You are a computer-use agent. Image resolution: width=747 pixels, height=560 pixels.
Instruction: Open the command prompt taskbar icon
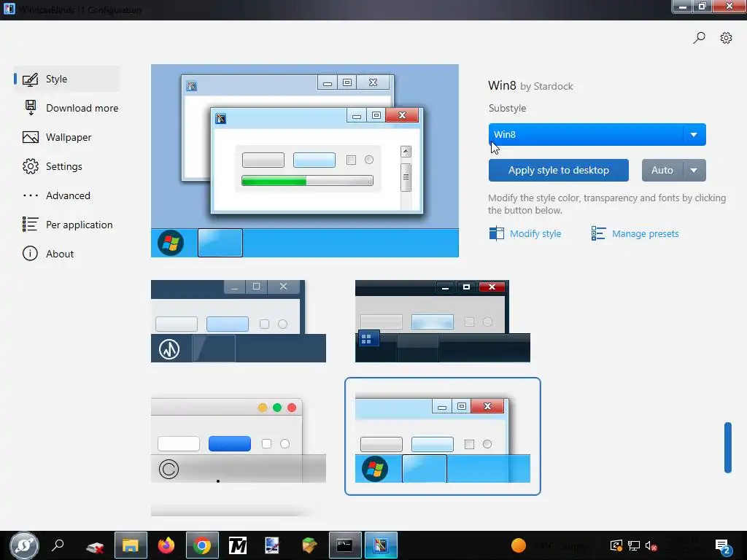coord(345,545)
